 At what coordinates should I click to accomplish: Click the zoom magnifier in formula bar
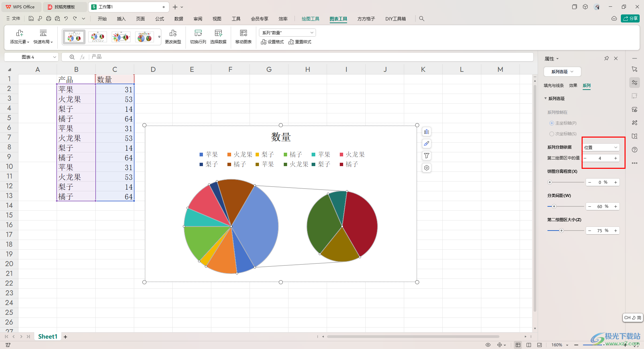[72, 57]
